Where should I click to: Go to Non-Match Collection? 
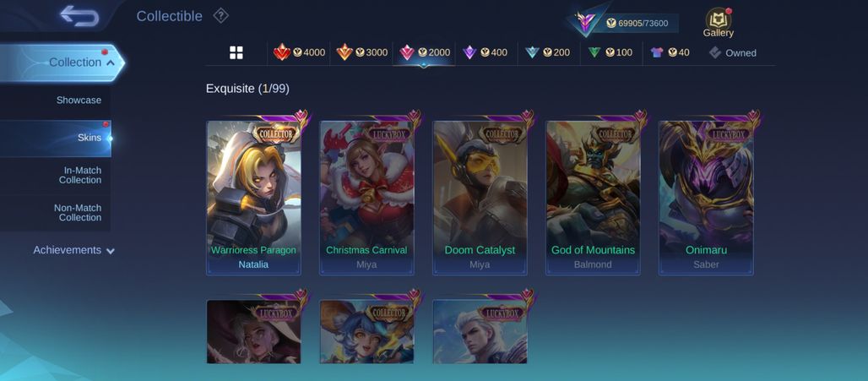(56, 213)
